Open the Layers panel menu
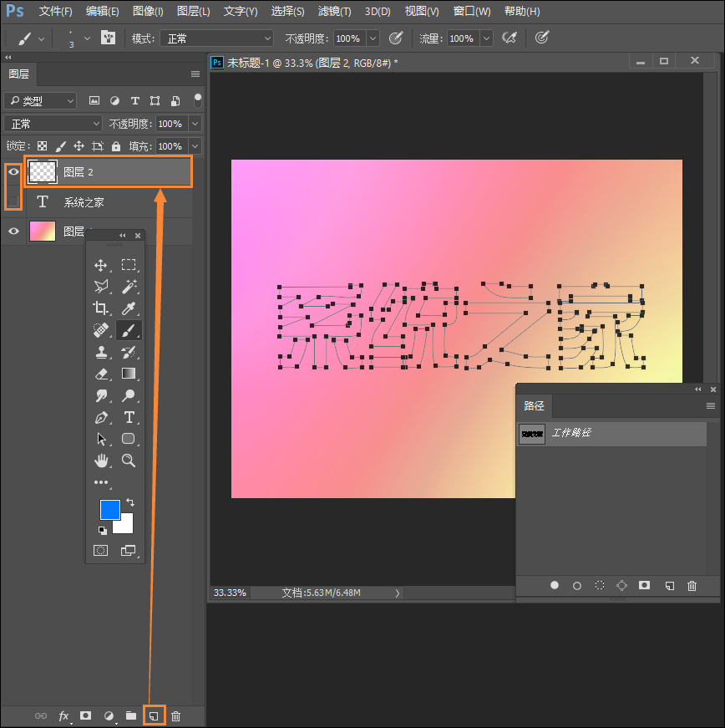 click(x=195, y=74)
